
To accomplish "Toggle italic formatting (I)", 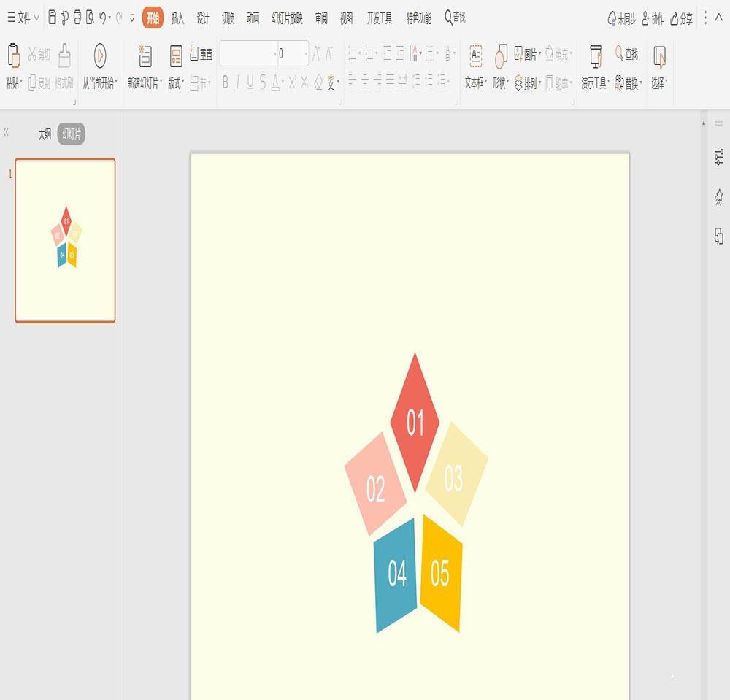I will (x=238, y=83).
